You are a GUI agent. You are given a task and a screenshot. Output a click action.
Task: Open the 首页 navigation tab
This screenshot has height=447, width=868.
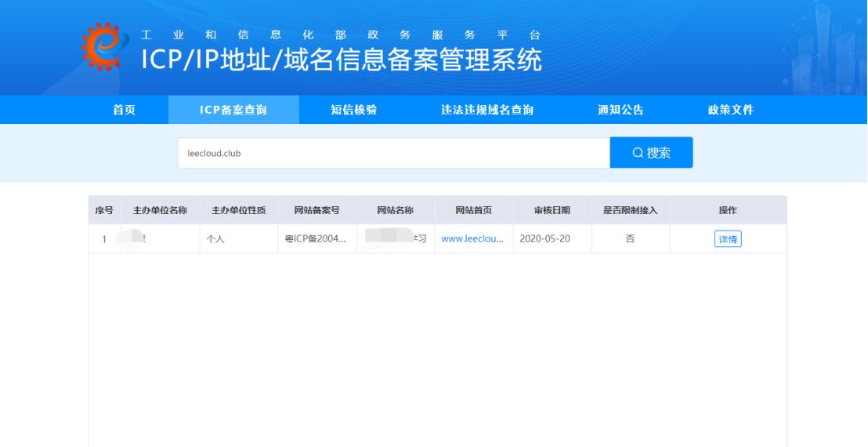(x=124, y=110)
